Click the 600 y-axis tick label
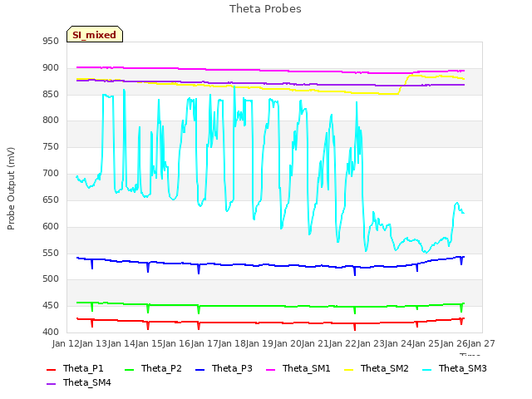This screenshot has width=532, height=399. (51, 227)
